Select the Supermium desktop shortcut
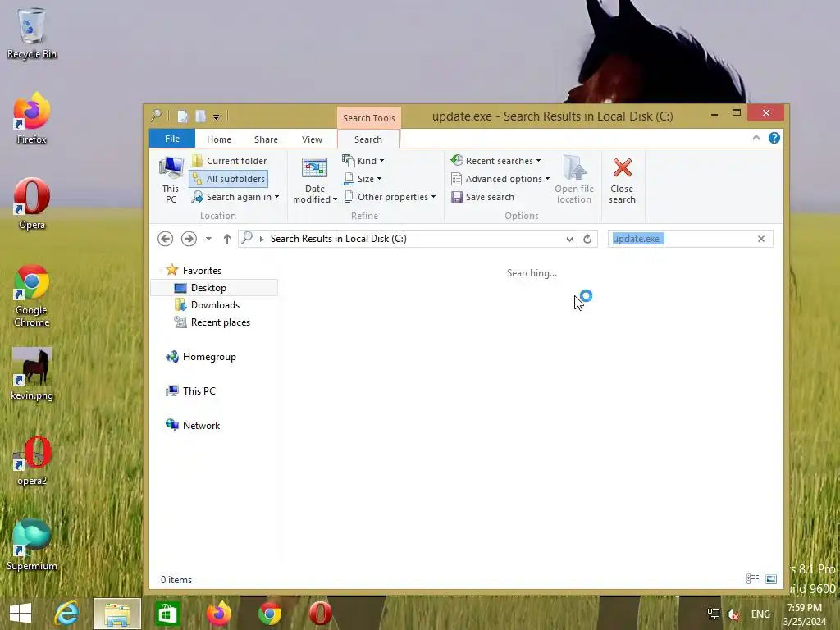The image size is (840, 630). click(x=32, y=546)
